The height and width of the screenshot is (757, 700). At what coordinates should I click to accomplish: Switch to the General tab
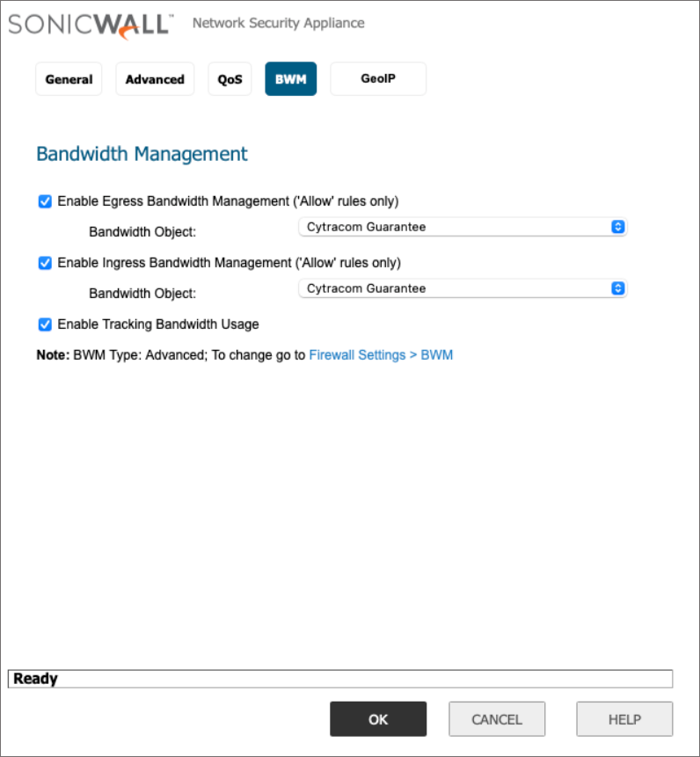click(x=69, y=79)
